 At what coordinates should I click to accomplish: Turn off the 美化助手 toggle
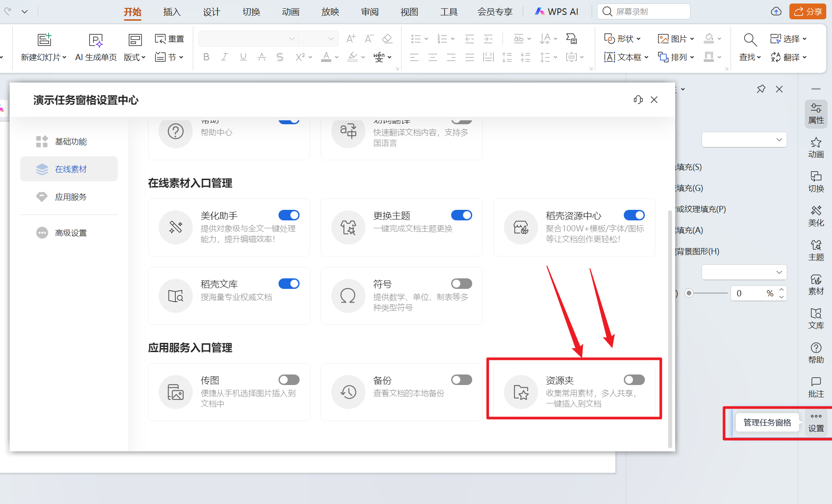(289, 215)
